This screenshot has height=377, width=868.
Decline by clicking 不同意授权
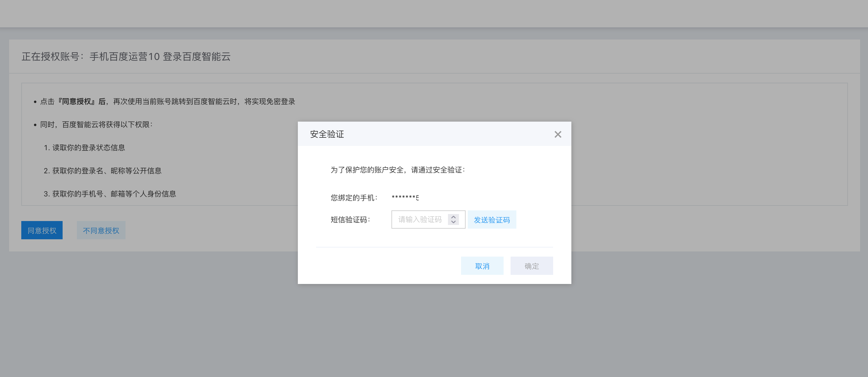tap(101, 230)
